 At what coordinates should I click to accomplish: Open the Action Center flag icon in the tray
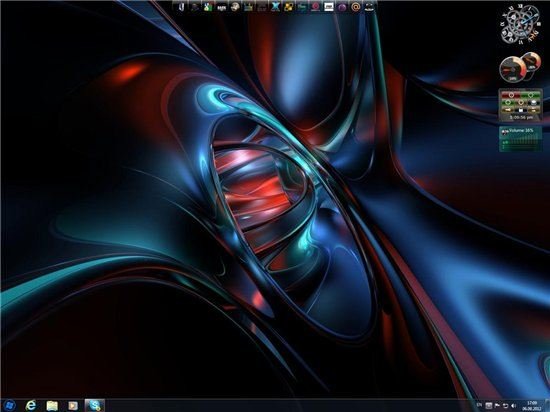(497, 406)
